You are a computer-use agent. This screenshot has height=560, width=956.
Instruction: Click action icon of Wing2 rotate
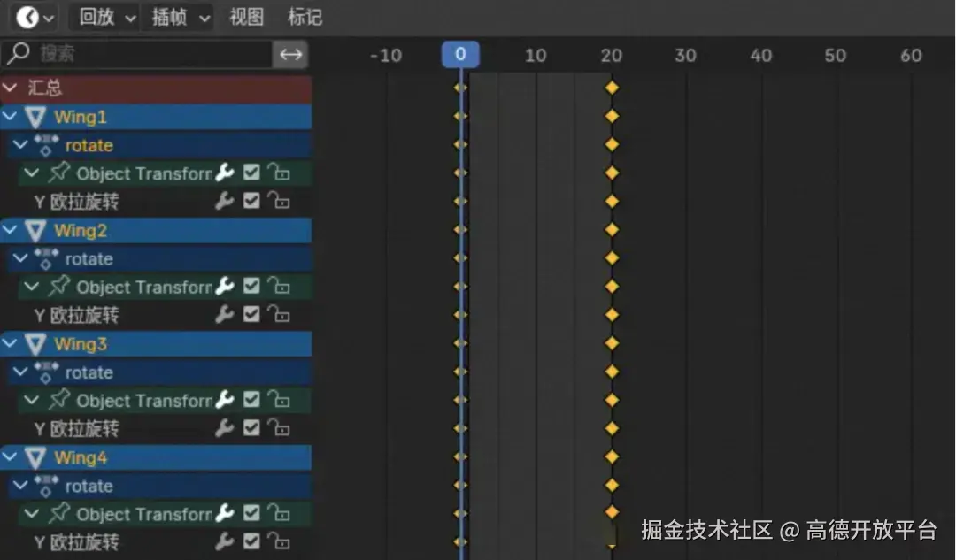pos(46,258)
